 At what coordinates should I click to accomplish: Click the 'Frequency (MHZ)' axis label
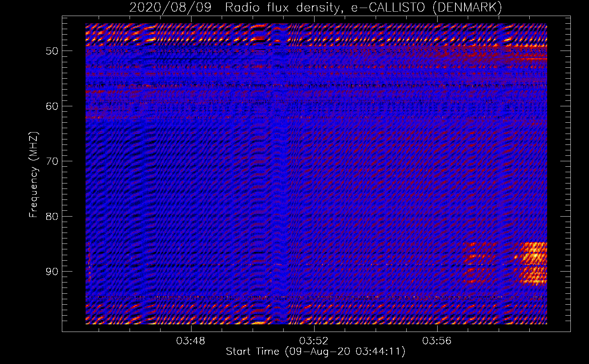point(33,175)
